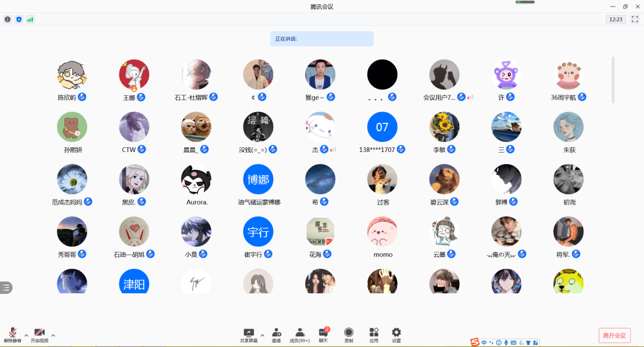Viewport: 644px width, 347px height.
Task: Click the meeting info icon at top left
Action: (8, 19)
